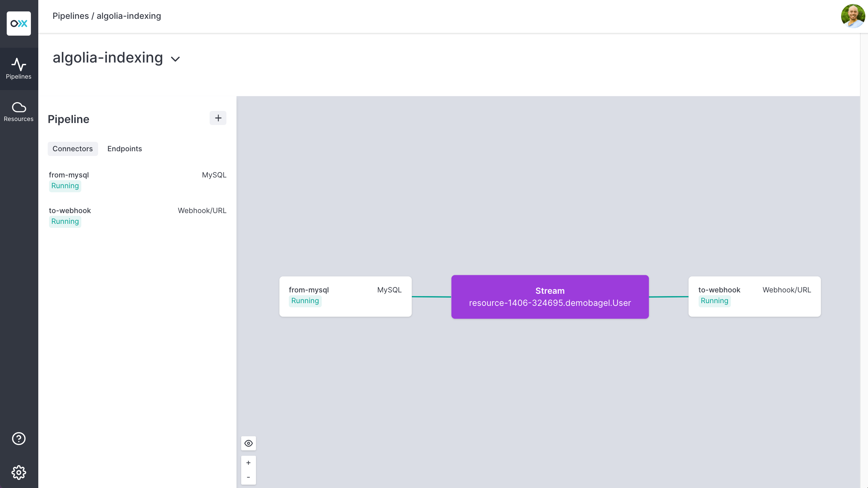Image resolution: width=868 pixels, height=488 pixels.
Task: Select the Connectors tab
Action: point(73,149)
